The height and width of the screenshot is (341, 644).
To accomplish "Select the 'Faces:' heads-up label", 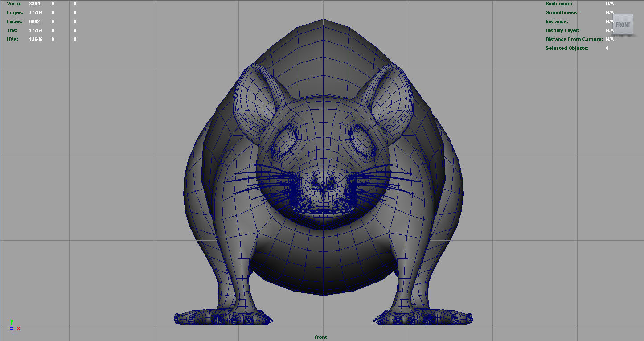I will click(15, 21).
